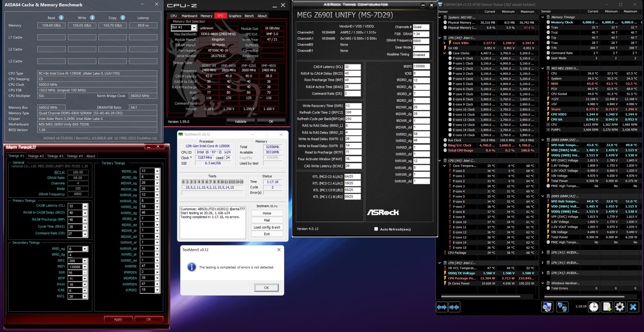Image resolution: width=644 pixels, height=332 pixels.
Task: Open the Memory tab in CPU-Z
Action: point(206,16)
